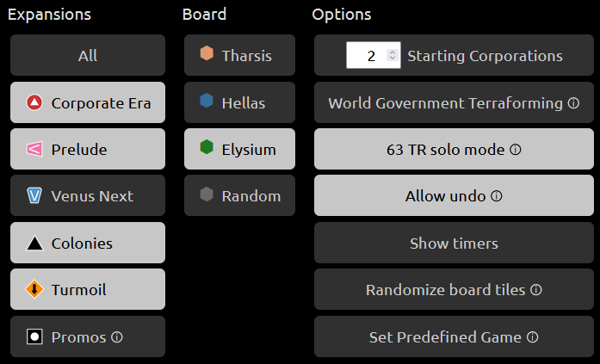Click the pink Prelude expansion icon
The height and width of the screenshot is (364, 600).
pyautogui.click(x=34, y=149)
